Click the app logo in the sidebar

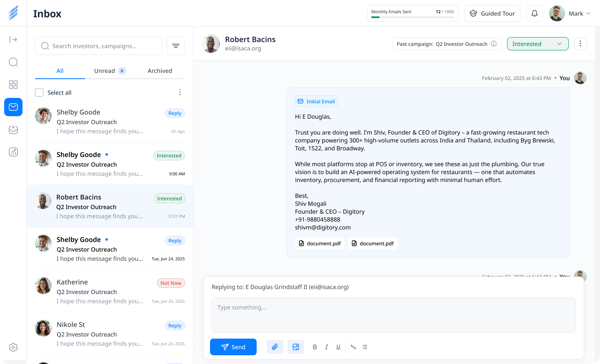[13, 13]
